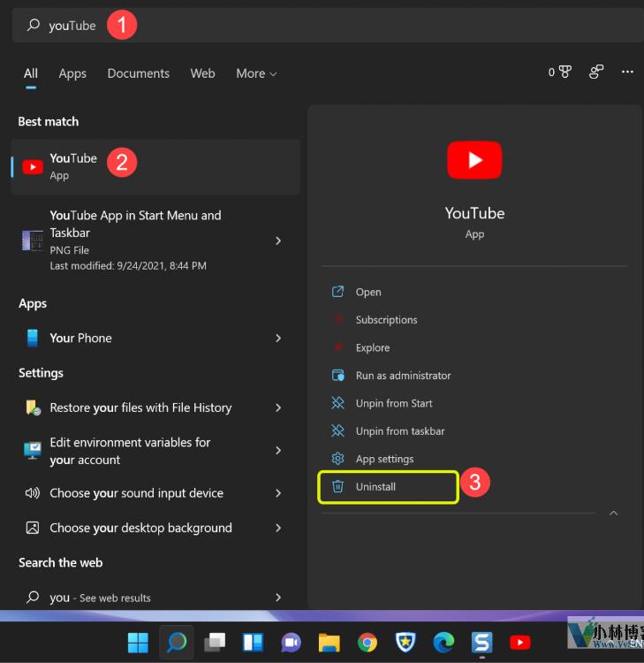
Task: Click the search text field containing youTube
Action: [328, 25]
